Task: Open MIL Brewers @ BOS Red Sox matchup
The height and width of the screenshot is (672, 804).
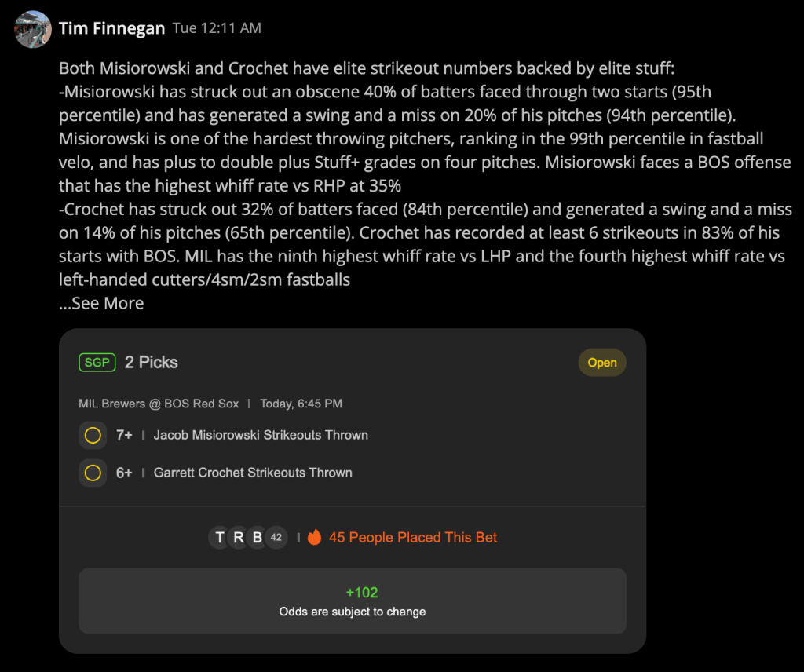Action: [x=159, y=404]
